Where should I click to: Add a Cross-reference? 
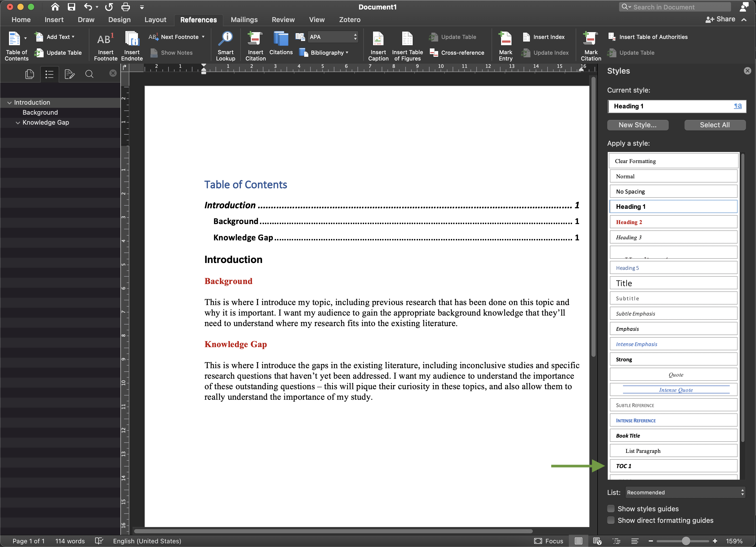coord(457,53)
